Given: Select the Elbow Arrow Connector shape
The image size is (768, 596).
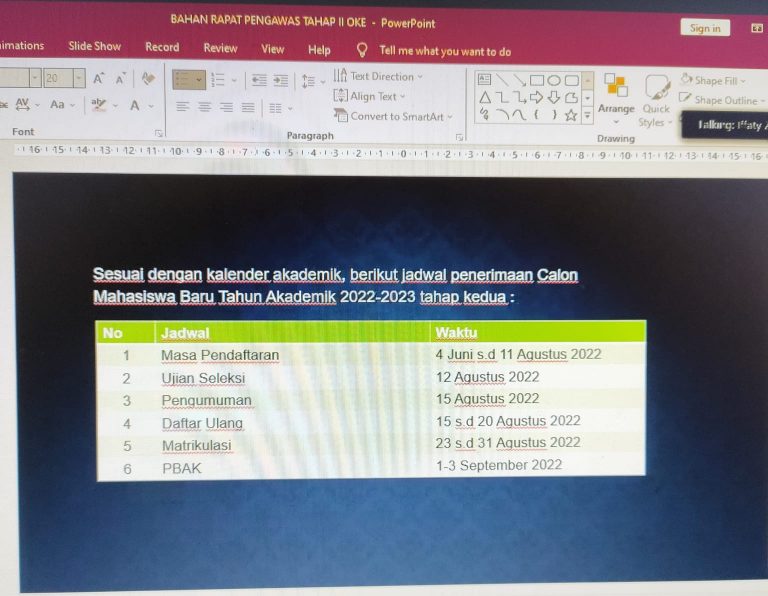Looking at the screenshot, I should click(x=520, y=98).
